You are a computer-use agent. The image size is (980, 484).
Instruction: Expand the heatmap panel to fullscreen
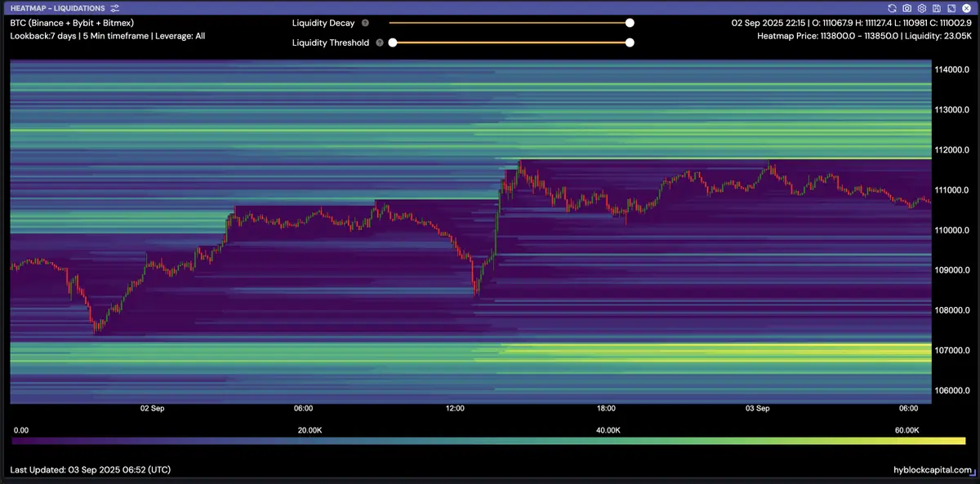[x=951, y=8]
